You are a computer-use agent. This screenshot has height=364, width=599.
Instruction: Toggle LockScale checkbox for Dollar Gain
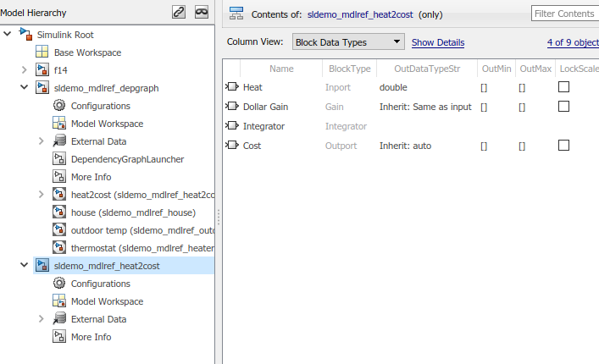coord(564,107)
